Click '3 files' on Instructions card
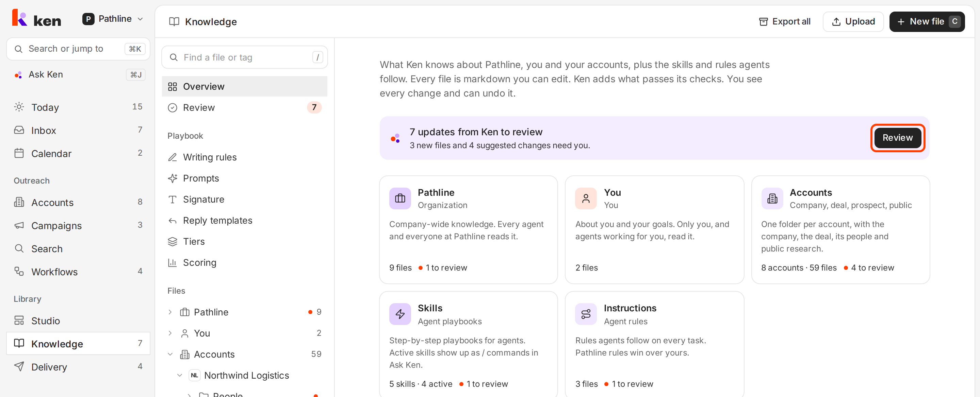 587,384
